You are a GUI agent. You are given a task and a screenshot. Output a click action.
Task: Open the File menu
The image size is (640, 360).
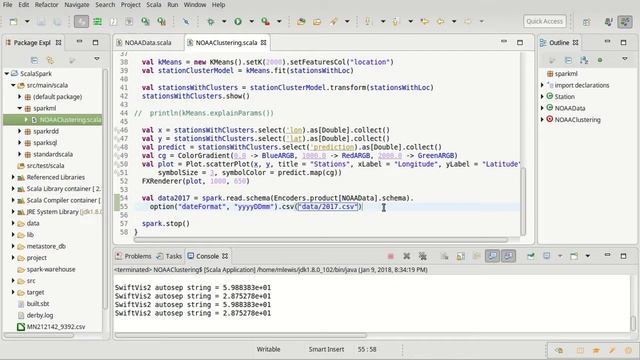tap(7, 5)
